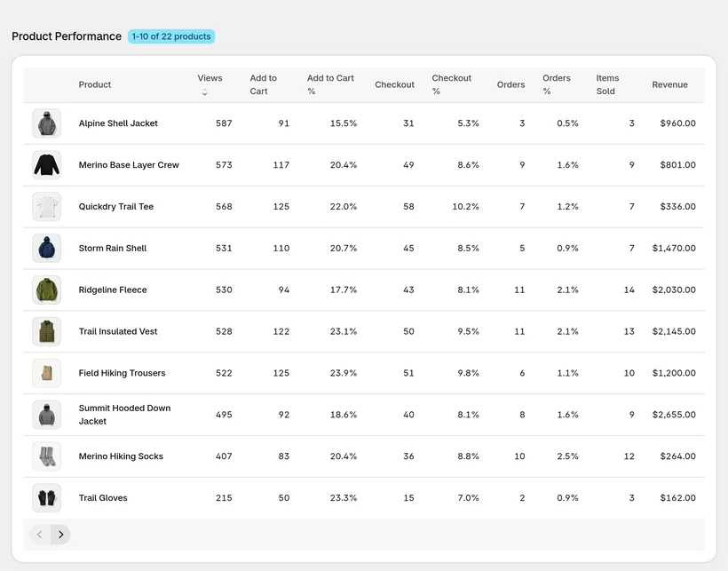Open Merino Base Layer Crew thumbnail
Viewport: 728px width, 571px height.
pos(46,165)
